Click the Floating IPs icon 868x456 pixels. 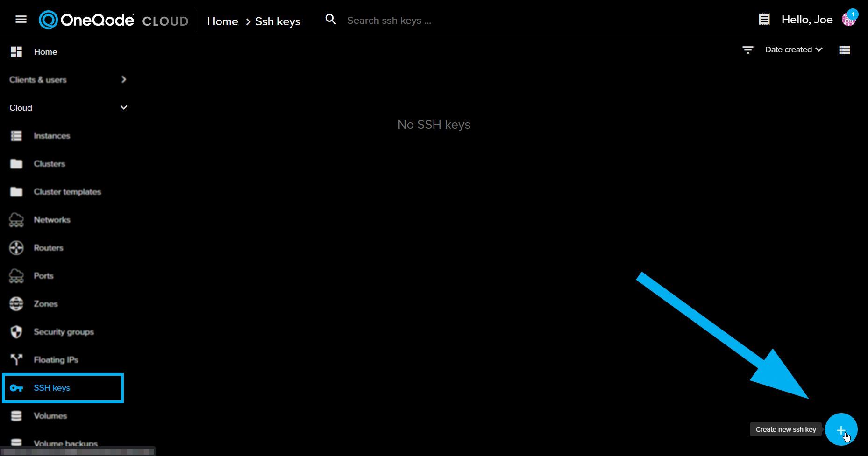click(x=16, y=360)
